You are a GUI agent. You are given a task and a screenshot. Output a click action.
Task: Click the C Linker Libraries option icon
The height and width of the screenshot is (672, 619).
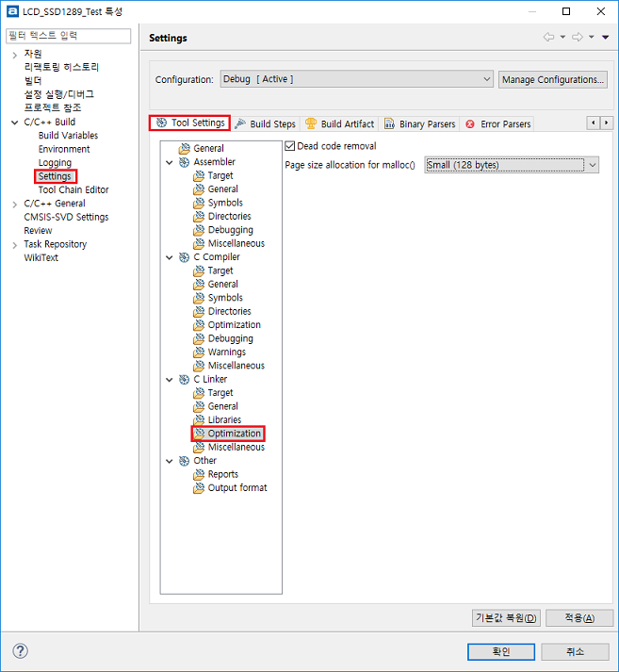tap(199, 420)
